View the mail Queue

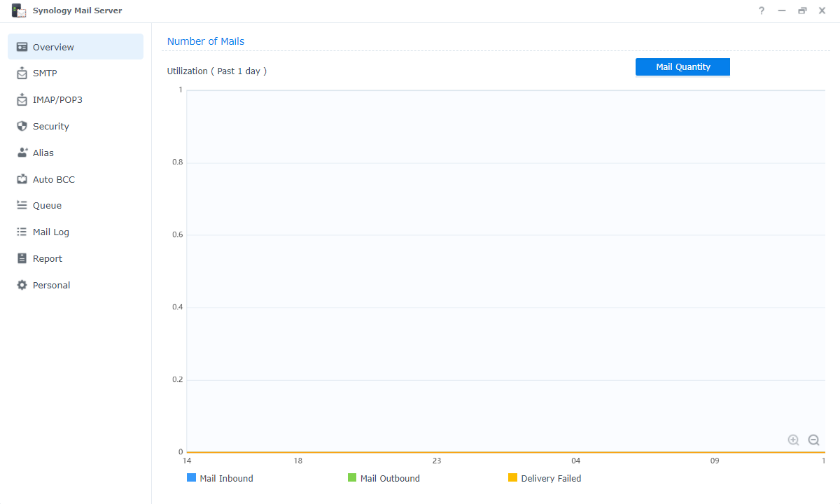point(48,205)
